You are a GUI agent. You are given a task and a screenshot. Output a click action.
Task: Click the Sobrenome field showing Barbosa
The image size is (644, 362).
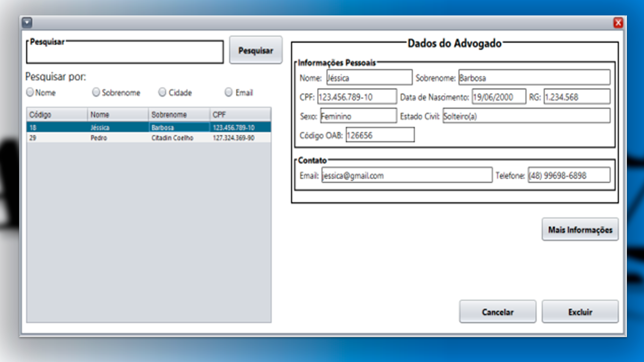coord(534,78)
